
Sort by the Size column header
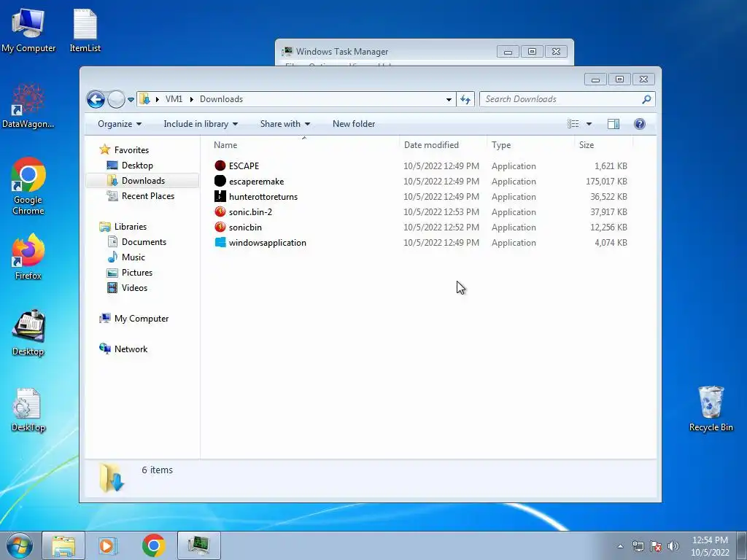(x=603, y=145)
